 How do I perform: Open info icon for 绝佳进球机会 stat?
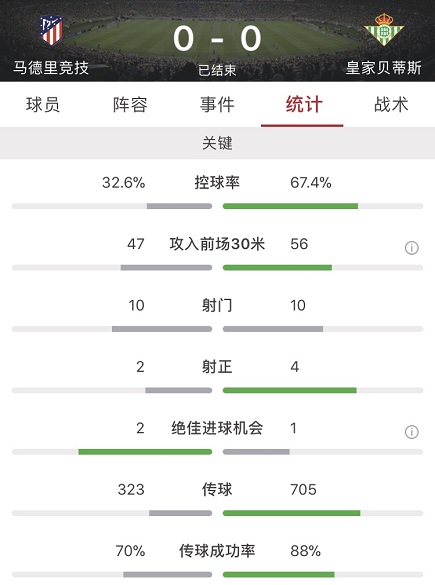pyautogui.click(x=411, y=432)
